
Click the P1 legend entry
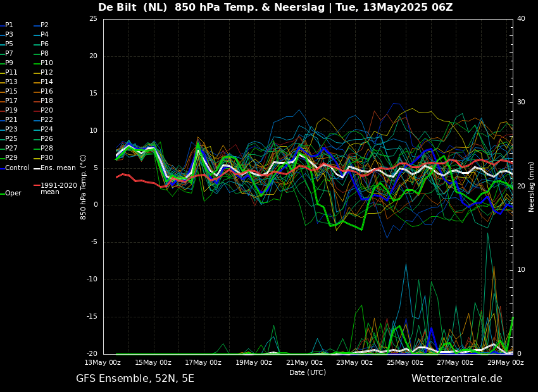pos(9,25)
